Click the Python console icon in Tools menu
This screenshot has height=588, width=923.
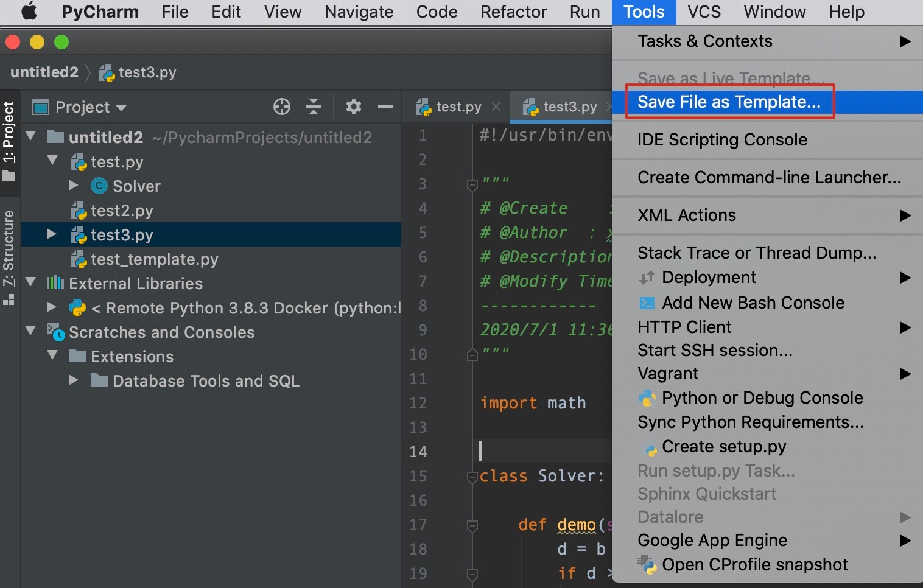(647, 398)
